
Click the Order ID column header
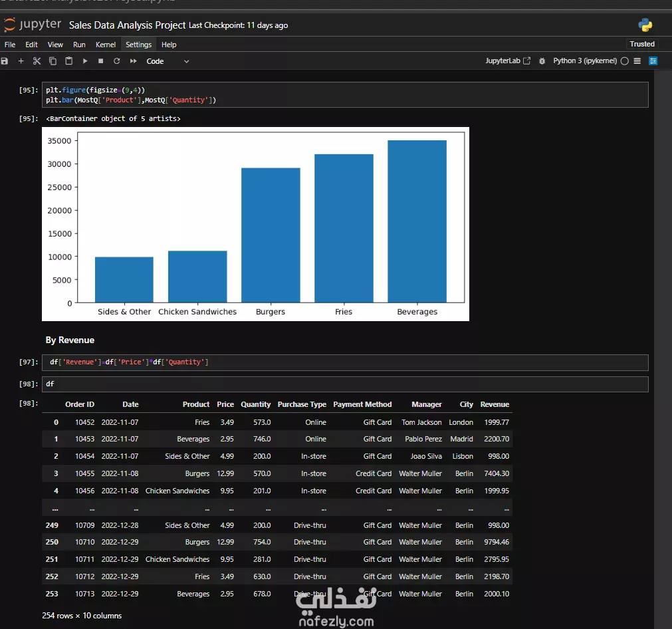point(80,404)
